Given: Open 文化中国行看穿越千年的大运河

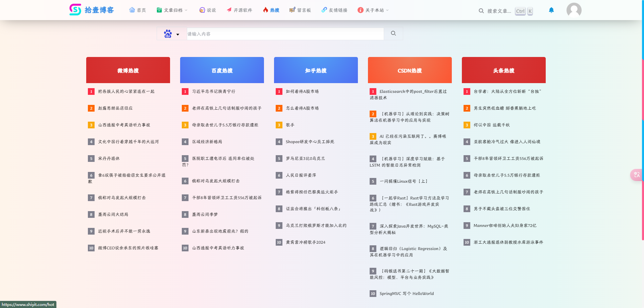Looking at the screenshot, I should pos(128,142).
